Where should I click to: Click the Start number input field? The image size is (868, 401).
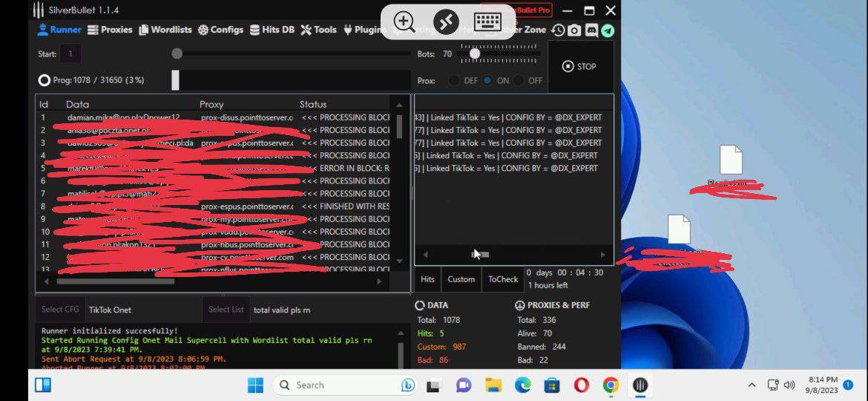70,53
